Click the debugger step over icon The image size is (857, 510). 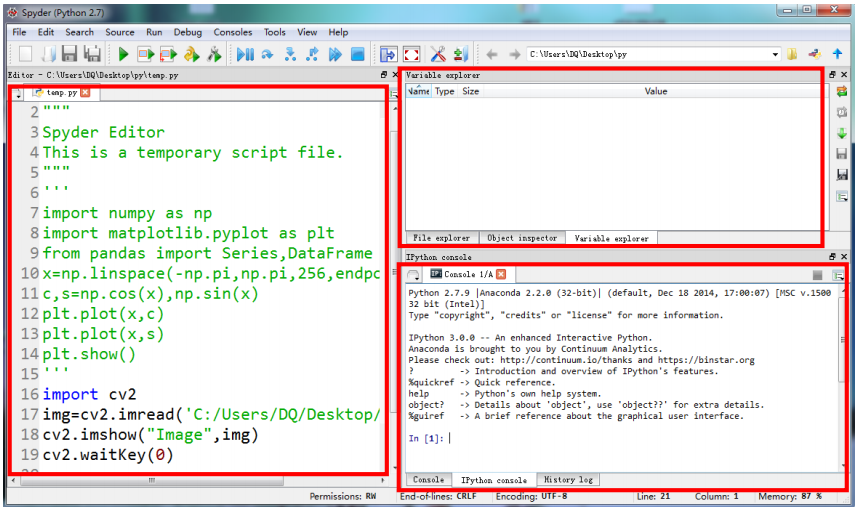[267, 54]
